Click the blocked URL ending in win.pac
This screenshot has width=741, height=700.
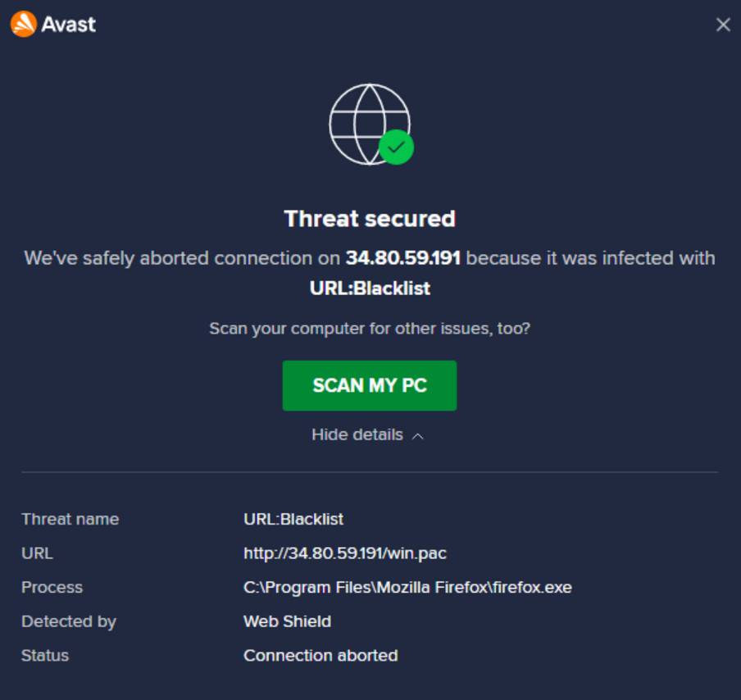pyautogui.click(x=345, y=553)
